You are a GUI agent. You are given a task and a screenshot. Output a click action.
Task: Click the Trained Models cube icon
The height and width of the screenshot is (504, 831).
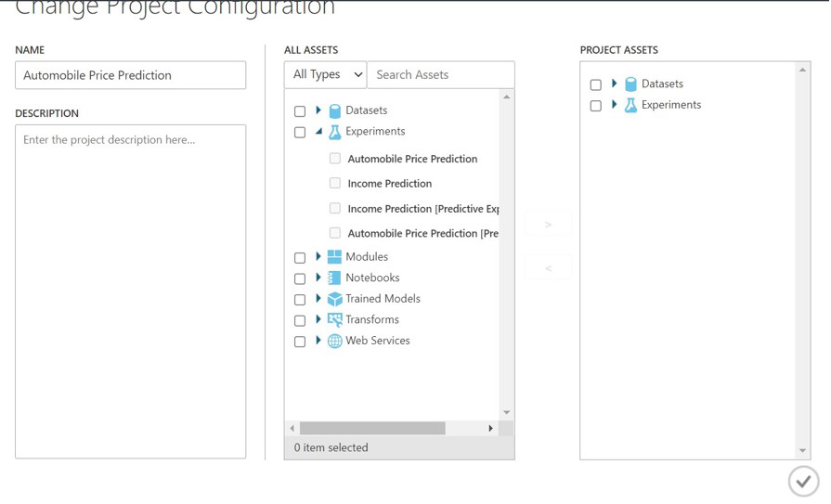[x=334, y=299]
